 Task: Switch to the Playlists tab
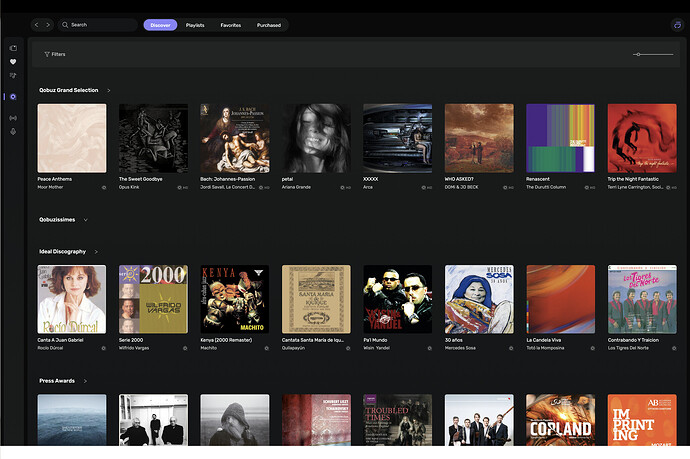pyautogui.click(x=195, y=25)
